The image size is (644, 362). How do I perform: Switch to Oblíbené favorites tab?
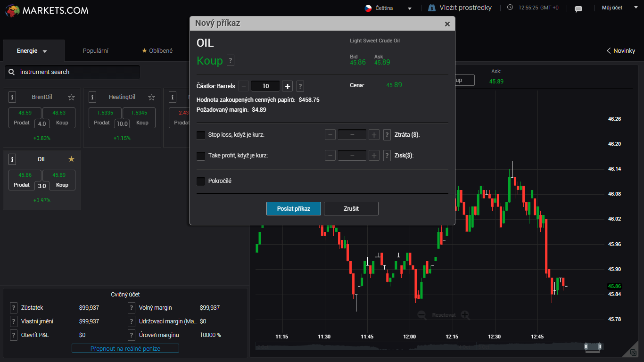pyautogui.click(x=157, y=51)
